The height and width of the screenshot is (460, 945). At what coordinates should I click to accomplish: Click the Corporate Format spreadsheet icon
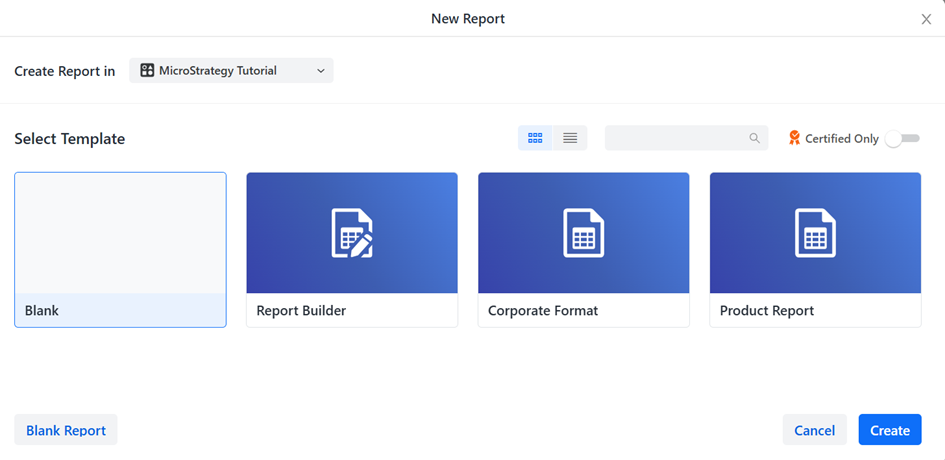point(583,233)
